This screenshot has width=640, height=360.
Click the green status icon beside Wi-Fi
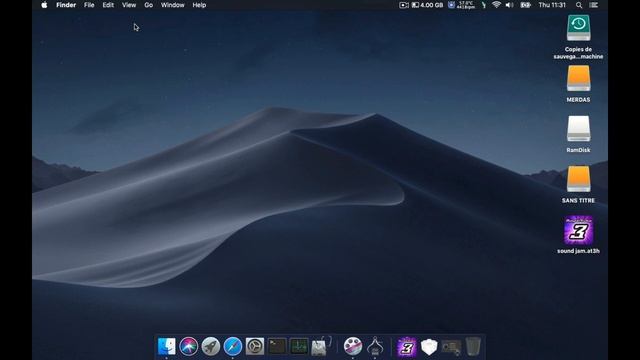pos(484,5)
